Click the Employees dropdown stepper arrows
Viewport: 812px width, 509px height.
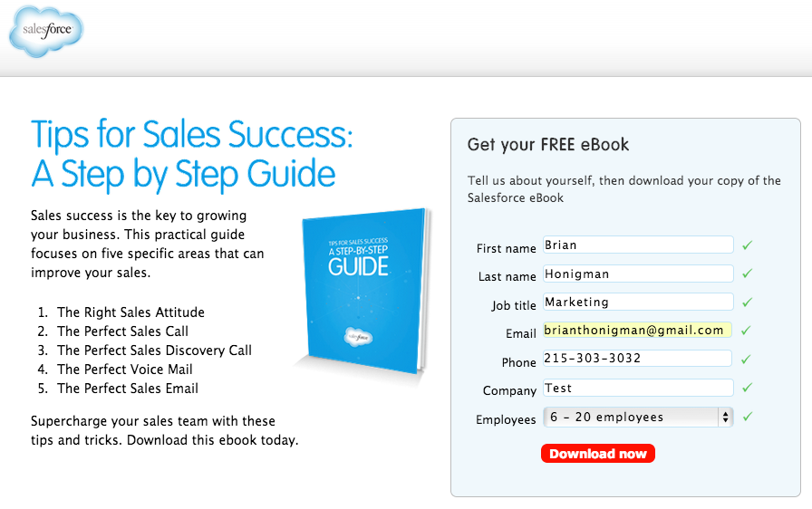726,417
